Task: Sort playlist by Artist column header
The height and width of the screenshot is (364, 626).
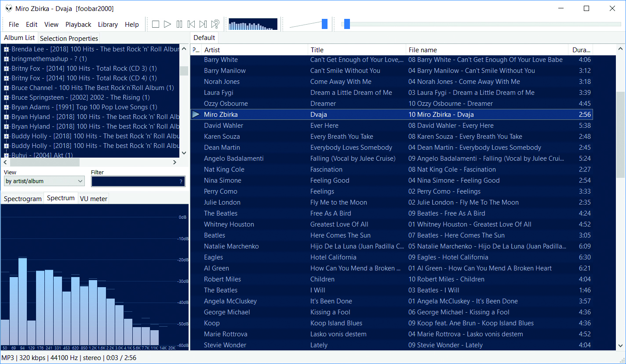Action: pos(255,50)
